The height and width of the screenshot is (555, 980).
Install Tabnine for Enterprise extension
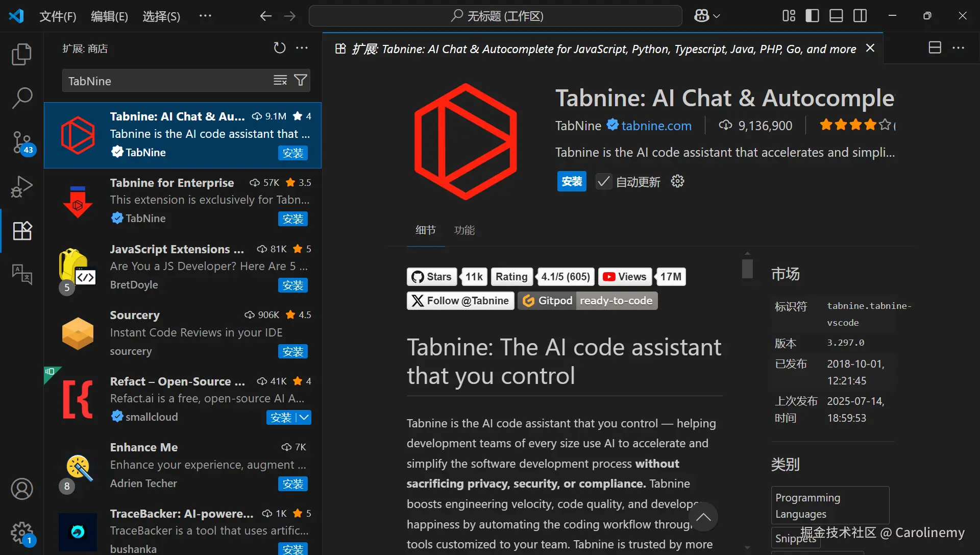point(293,219)
